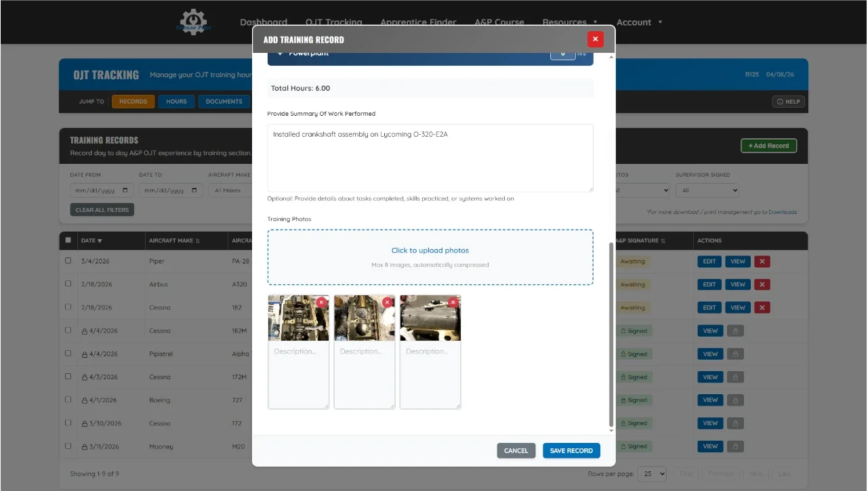Select the checkbox beside the Airbus A320 record
Screen dimensions: 868x491
coord(68,284)
